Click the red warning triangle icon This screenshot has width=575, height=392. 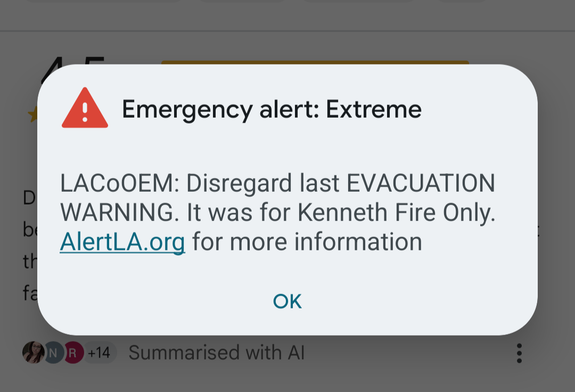[85, 108]
